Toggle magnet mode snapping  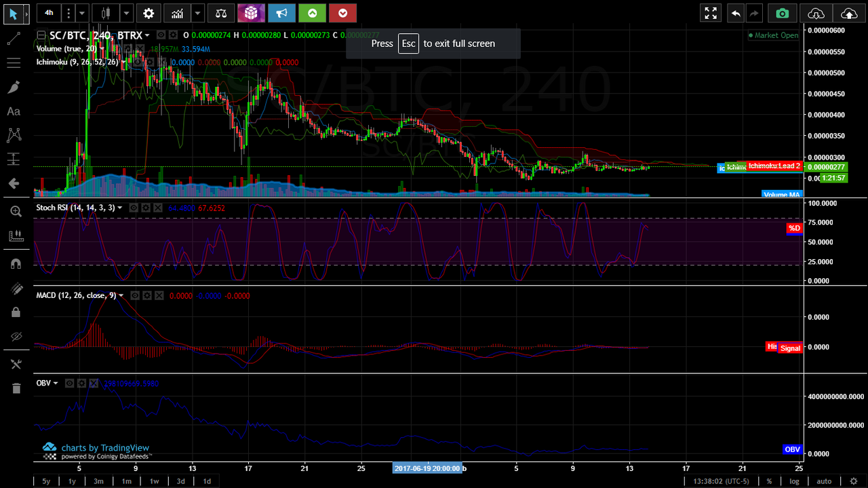coord(16,264)
